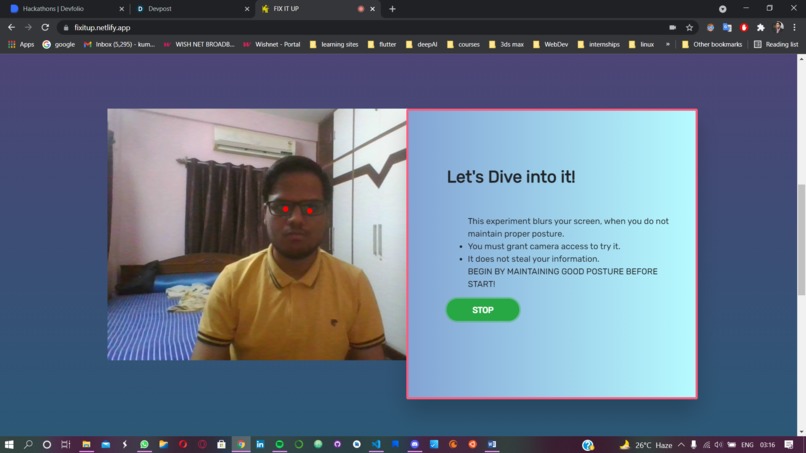
Task: Open the Gmail Inbox bookmark
Action: coord(119,44)
